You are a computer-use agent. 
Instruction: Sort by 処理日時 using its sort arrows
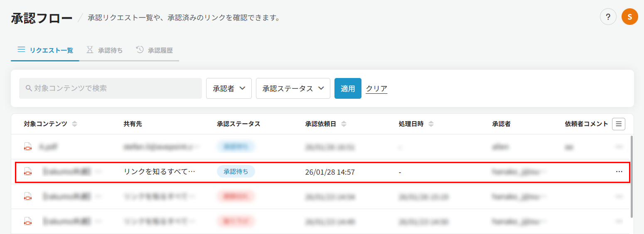431,124
